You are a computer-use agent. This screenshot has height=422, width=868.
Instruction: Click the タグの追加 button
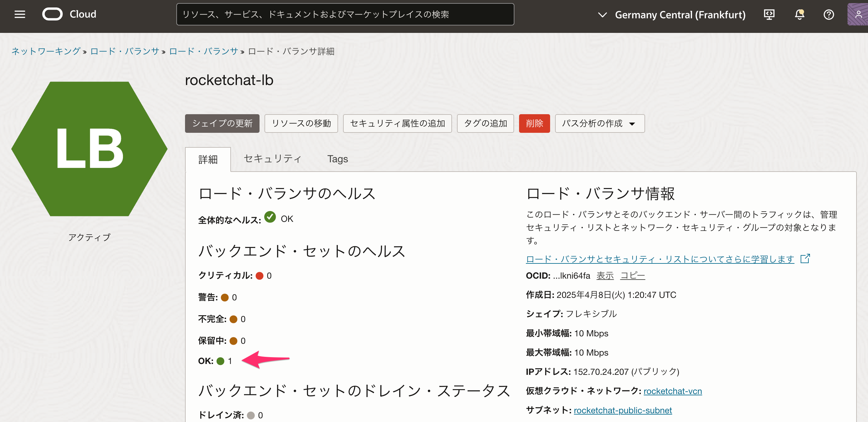point(485,123)
